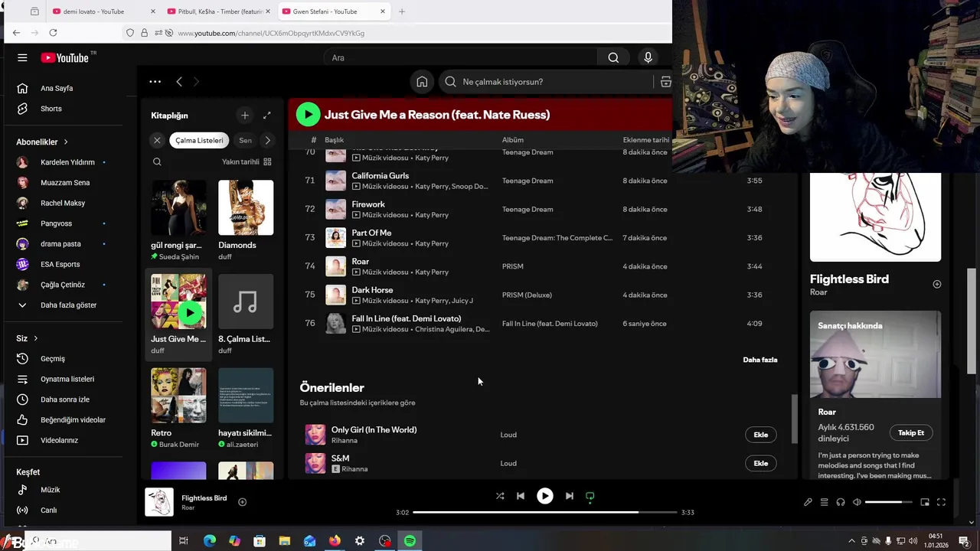Image resolution: width=980 pixels, height=551 pixels.
Task: Expand Daha fazla göster subscriptions
Action: tap(68, 305)
